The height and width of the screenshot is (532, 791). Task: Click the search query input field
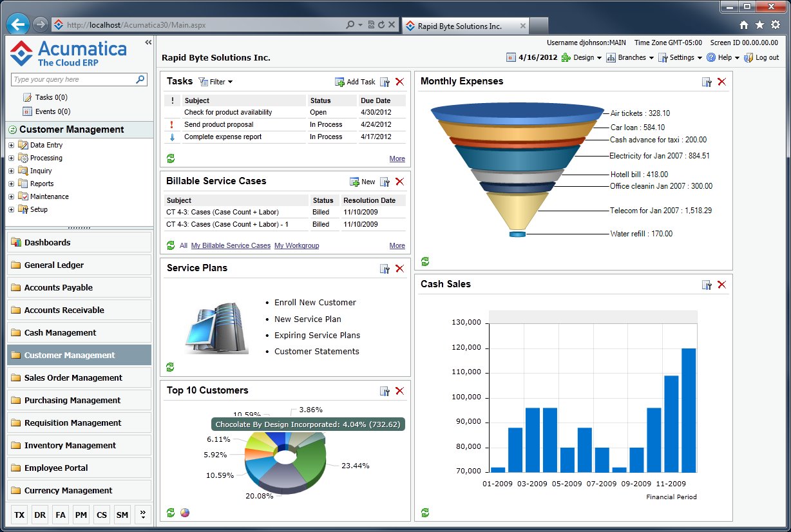coord(73,80)
